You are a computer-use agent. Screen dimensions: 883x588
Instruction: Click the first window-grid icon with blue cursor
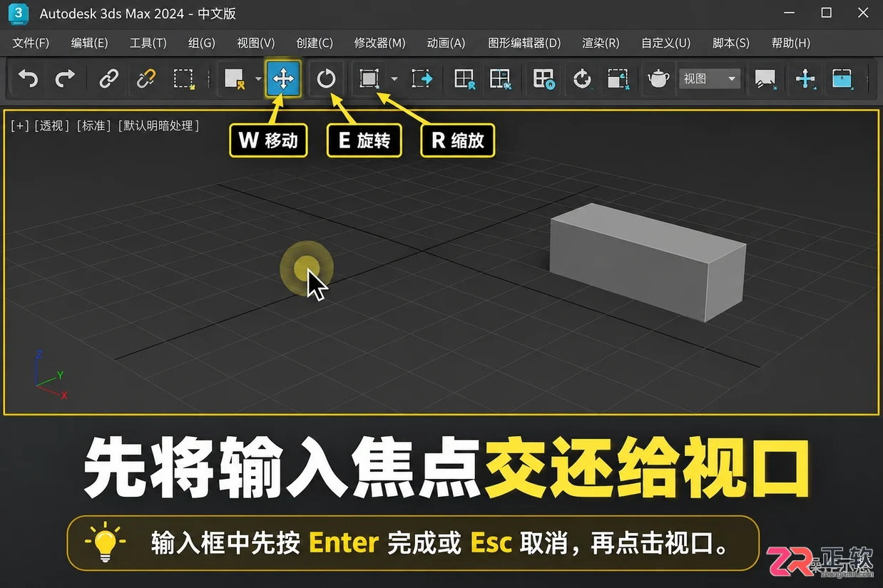[x=465, y=78]
